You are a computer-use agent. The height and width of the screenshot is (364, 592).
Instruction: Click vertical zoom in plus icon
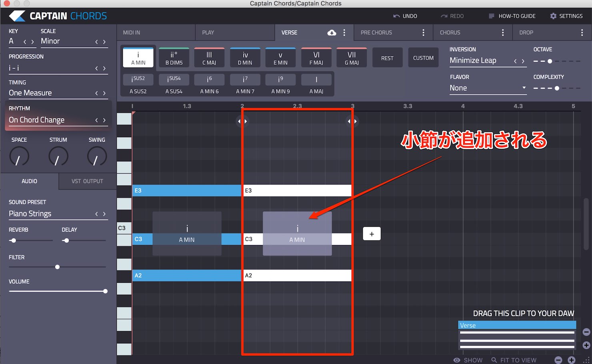(x=586, y=345)
